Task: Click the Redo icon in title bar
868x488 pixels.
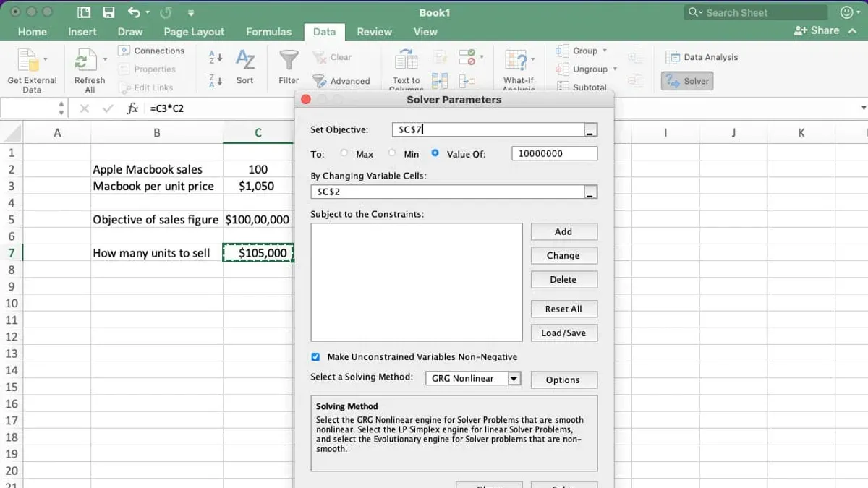Action: 164,12
